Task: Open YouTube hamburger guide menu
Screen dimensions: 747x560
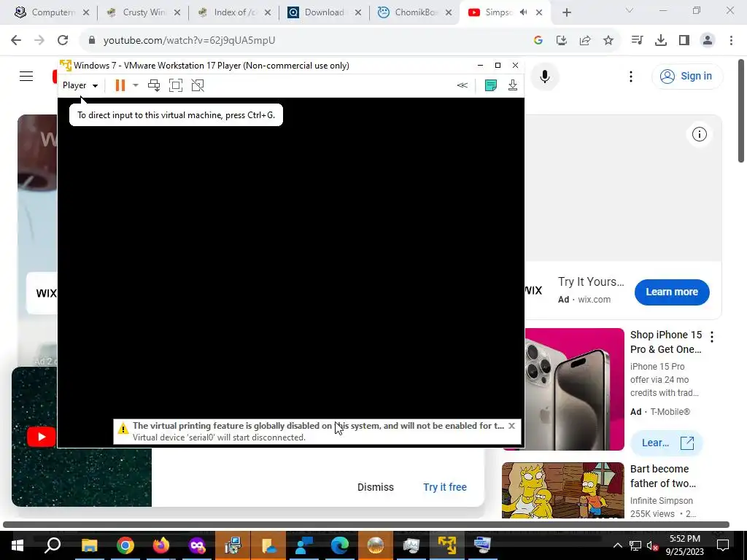Action: point(26,76)
